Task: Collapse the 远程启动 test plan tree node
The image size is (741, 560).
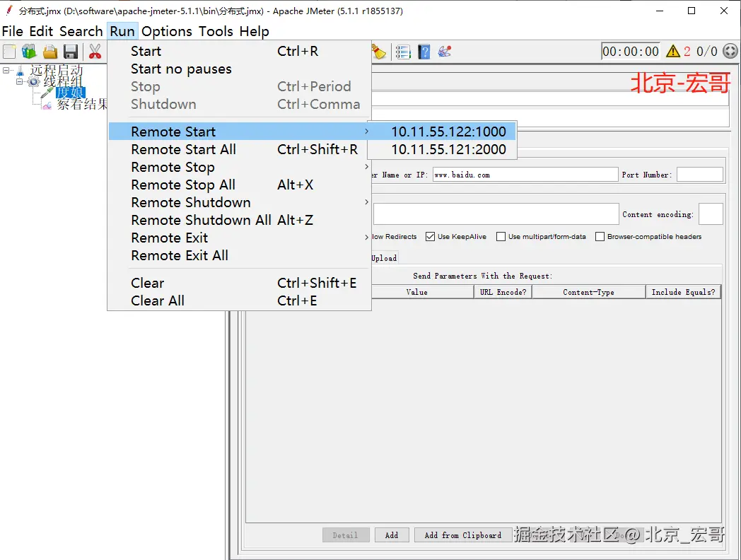Action: 6,71
